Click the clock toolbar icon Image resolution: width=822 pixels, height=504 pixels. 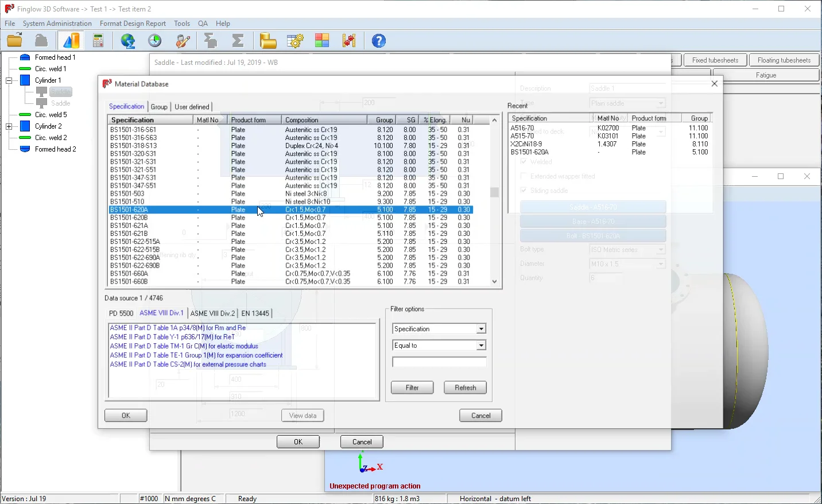click(x=155, y=41)
